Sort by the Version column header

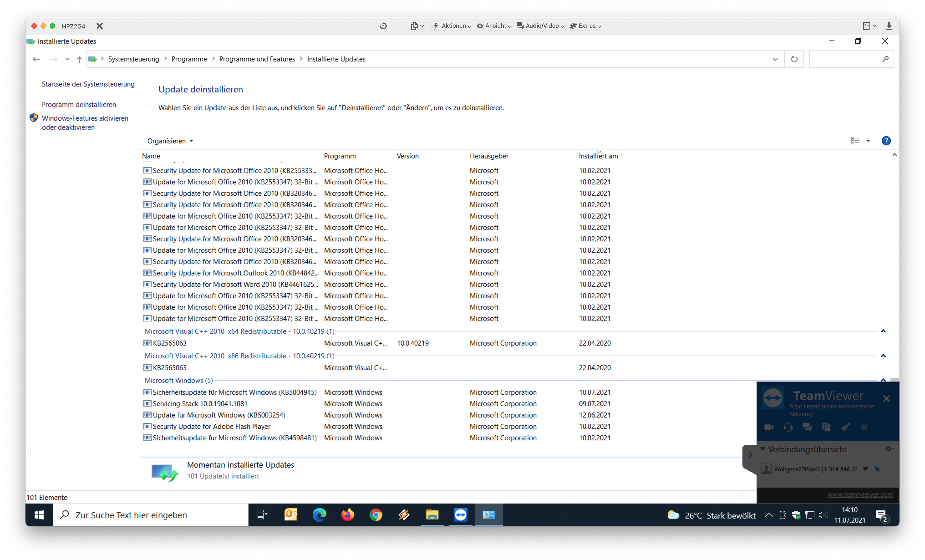coord(430,156)
